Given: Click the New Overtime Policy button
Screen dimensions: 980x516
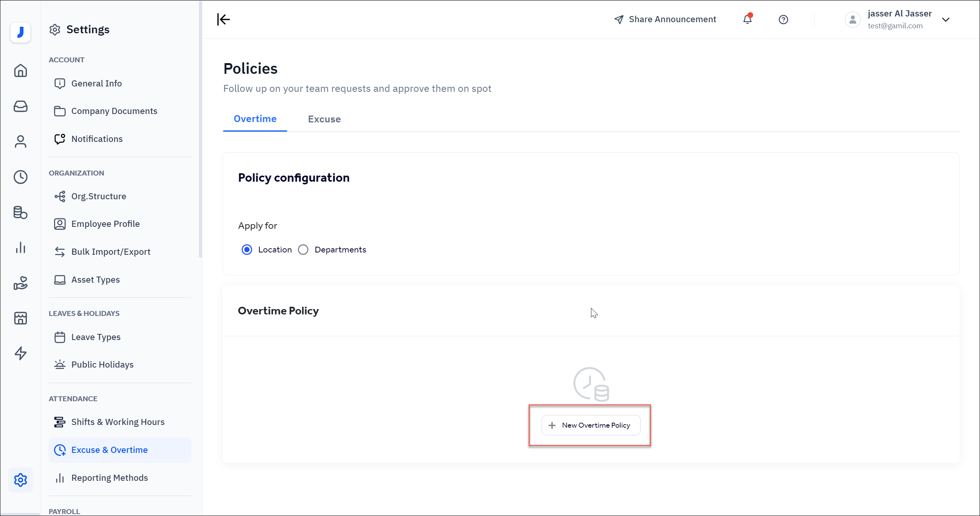Looking at the screenshot, I should point(591,425).
